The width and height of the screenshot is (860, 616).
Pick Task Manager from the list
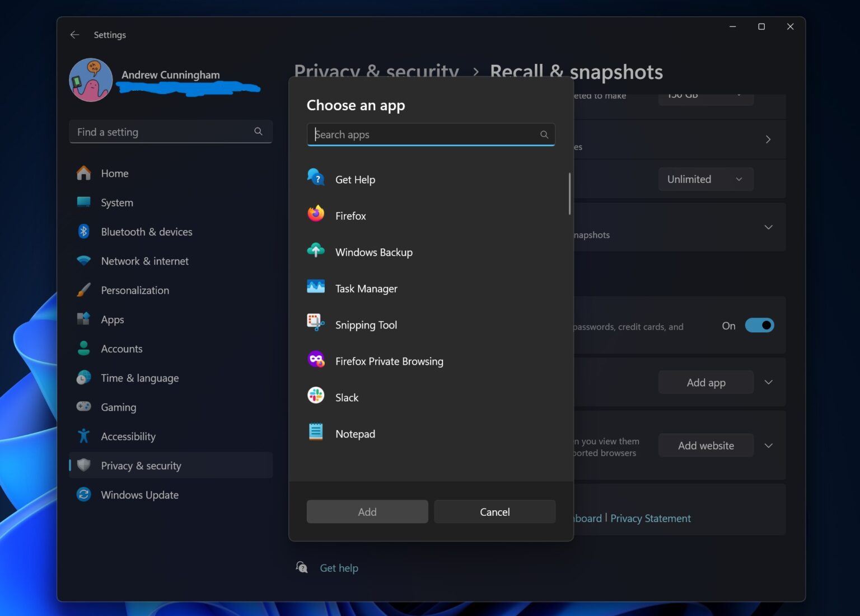tap(366, 288)
